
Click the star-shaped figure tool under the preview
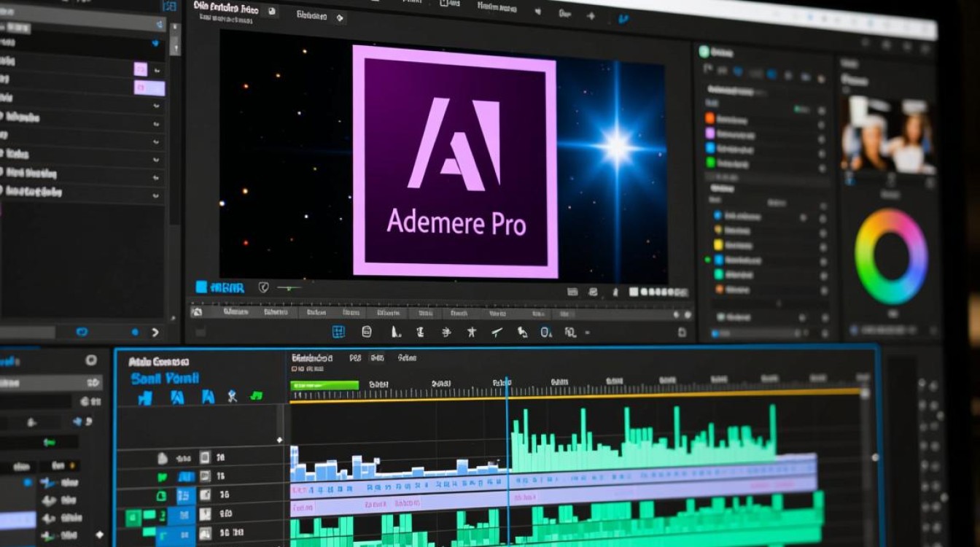click(x=472, y=333)
